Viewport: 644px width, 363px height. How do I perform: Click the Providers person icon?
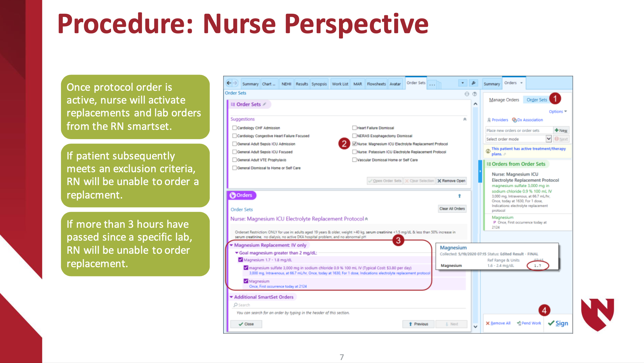[489, 120]
